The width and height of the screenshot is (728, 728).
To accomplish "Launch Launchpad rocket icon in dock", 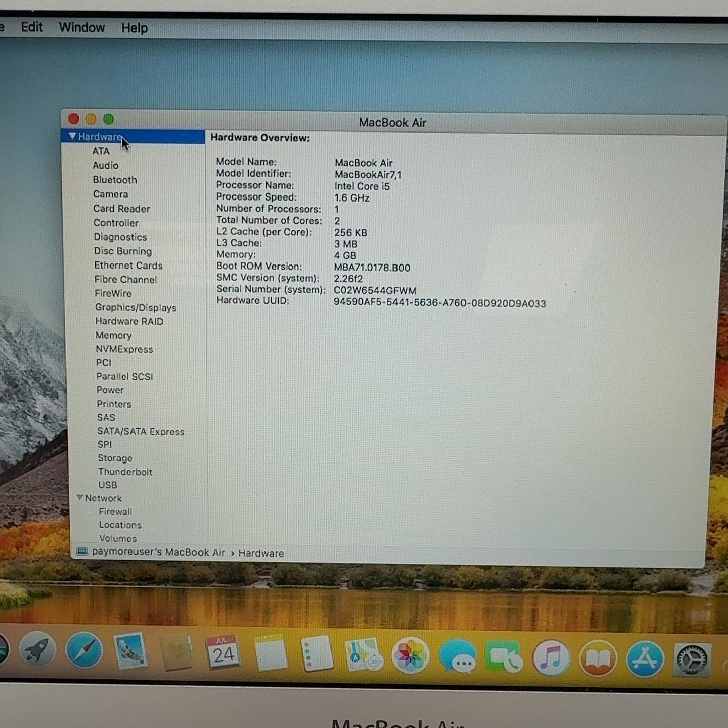I will pos(37,649).
